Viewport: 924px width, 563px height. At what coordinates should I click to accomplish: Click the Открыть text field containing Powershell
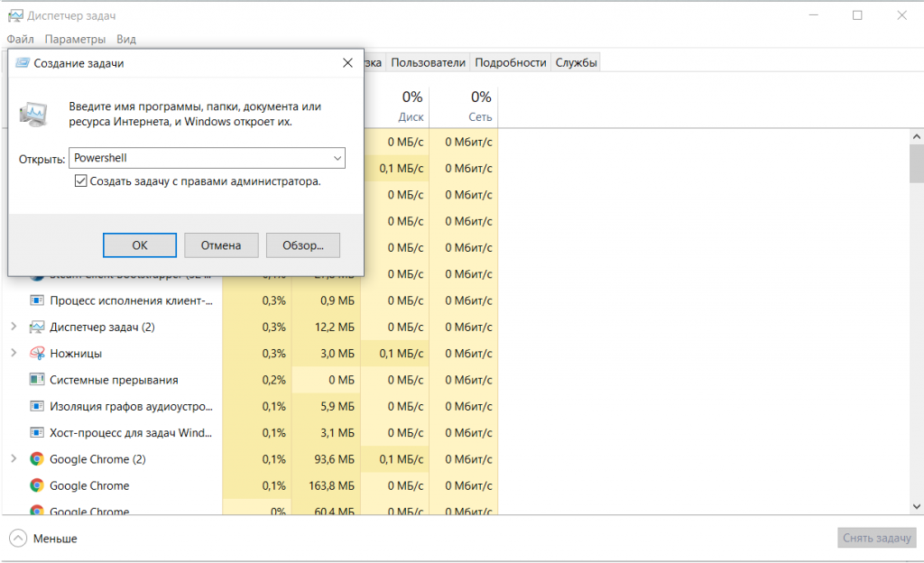[199, 158]
